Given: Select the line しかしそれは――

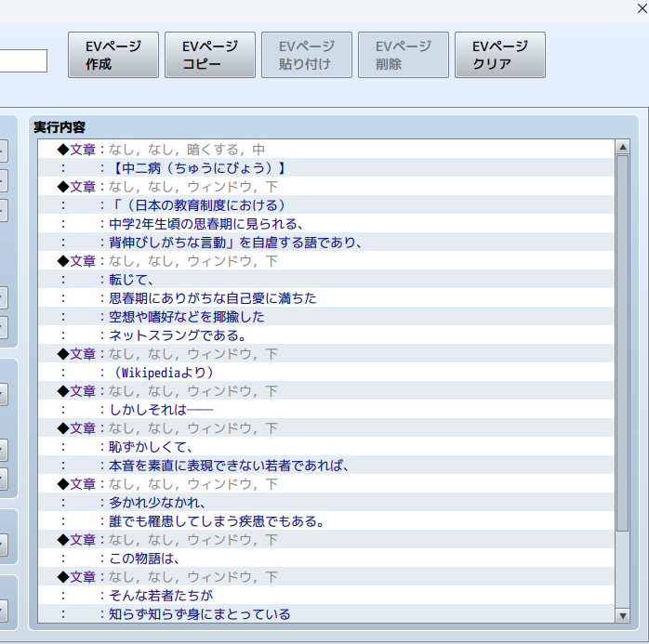Looking at the screenshot, I should click(x=325, y=410).
